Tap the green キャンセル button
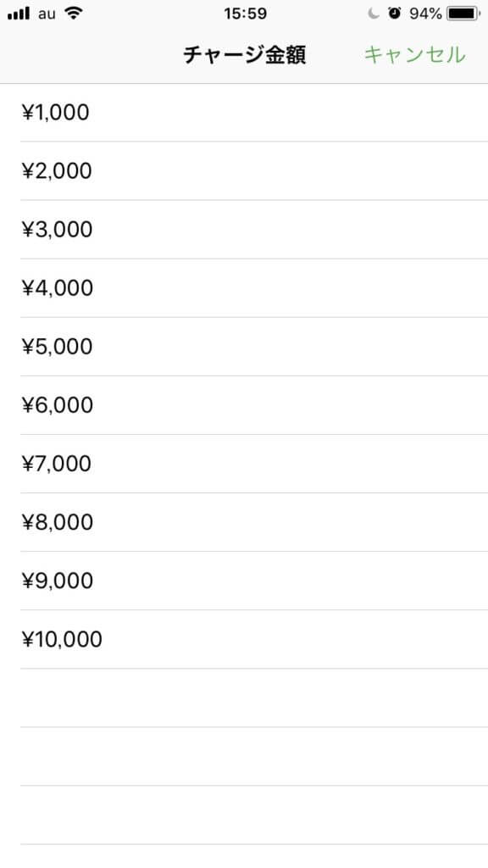 pyautogui.click(x=414, y=55)
